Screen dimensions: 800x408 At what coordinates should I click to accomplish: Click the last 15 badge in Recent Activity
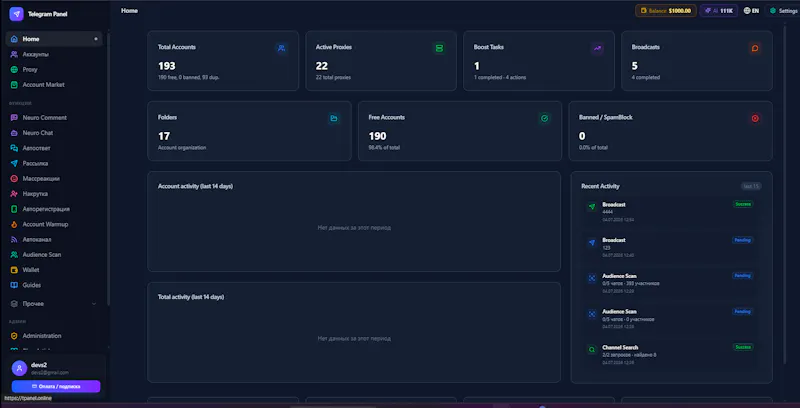751,187
